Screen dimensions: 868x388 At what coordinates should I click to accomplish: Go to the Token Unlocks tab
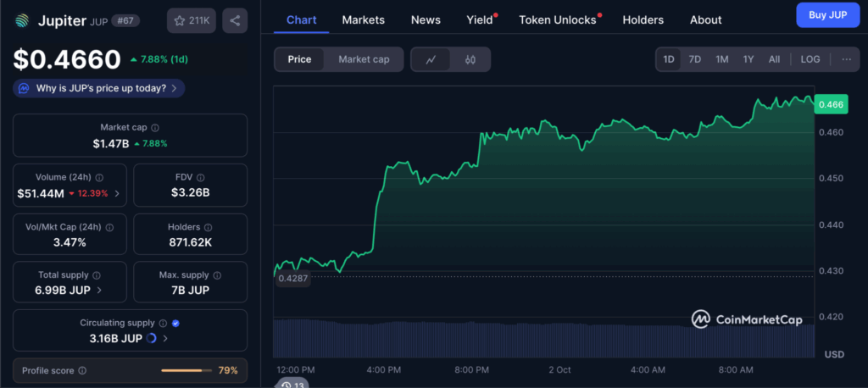[x=558, y=19]
